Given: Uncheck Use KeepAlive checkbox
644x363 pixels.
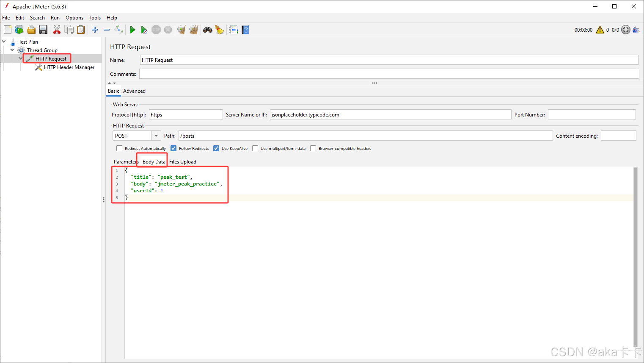Looking at the screenshot, I should point(216,148).
